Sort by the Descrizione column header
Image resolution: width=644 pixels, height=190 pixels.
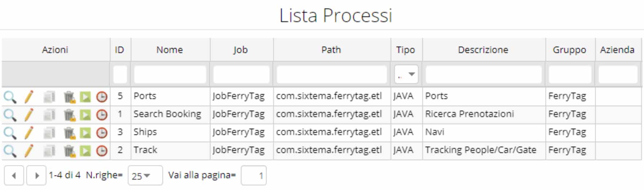click(483, 50)
